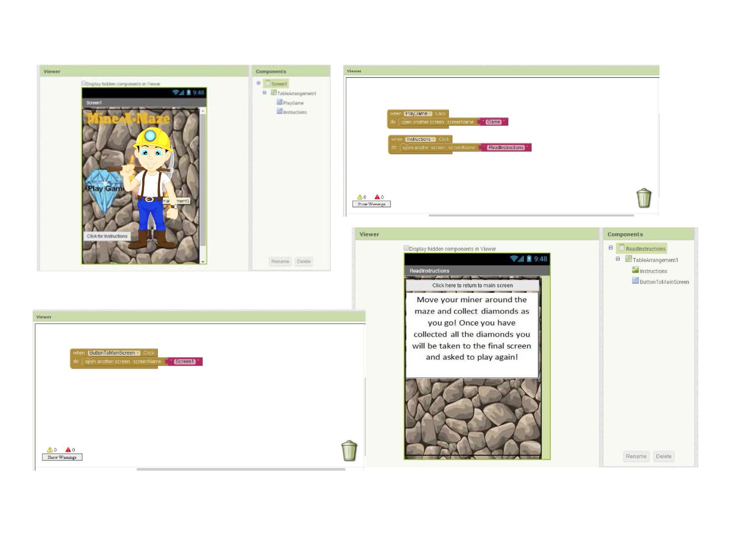Click trash can in PlayGame blocks viewer

coord(644,198)
